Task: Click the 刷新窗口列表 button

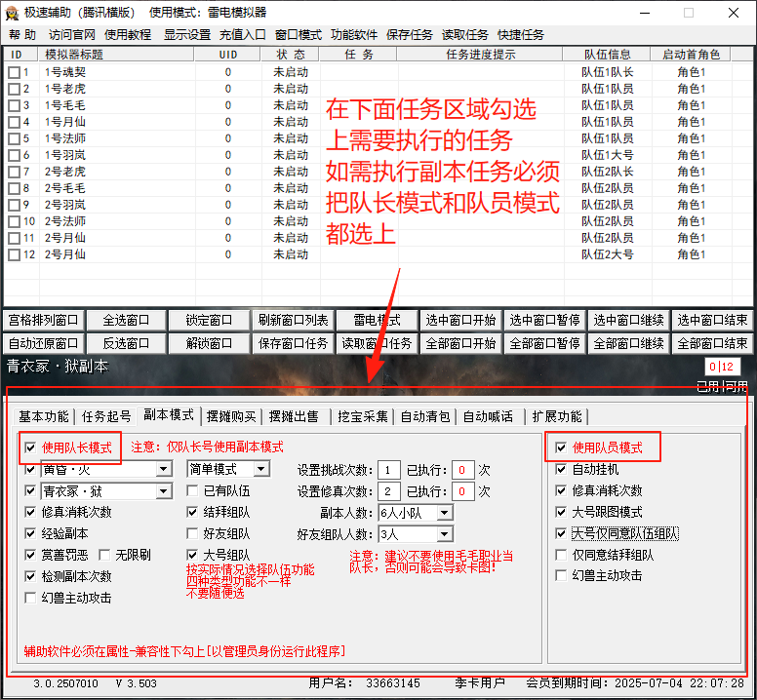Action: pyautogui.click(x=293, y=321)
